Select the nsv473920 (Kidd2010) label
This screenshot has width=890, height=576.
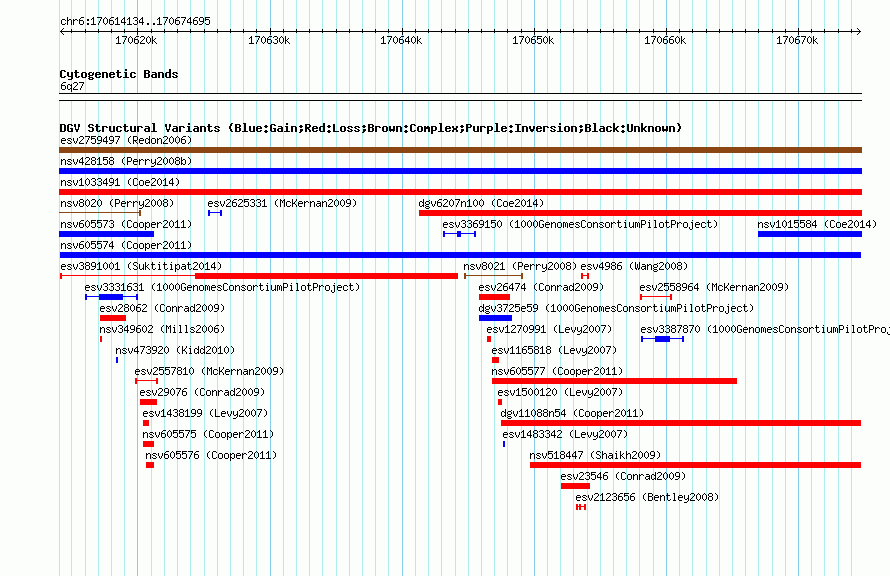pyautogui.click(x=175, y=350)
